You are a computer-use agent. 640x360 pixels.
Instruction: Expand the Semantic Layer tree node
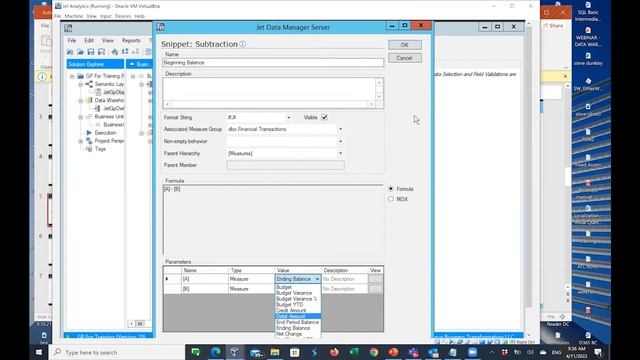point(80,84)
